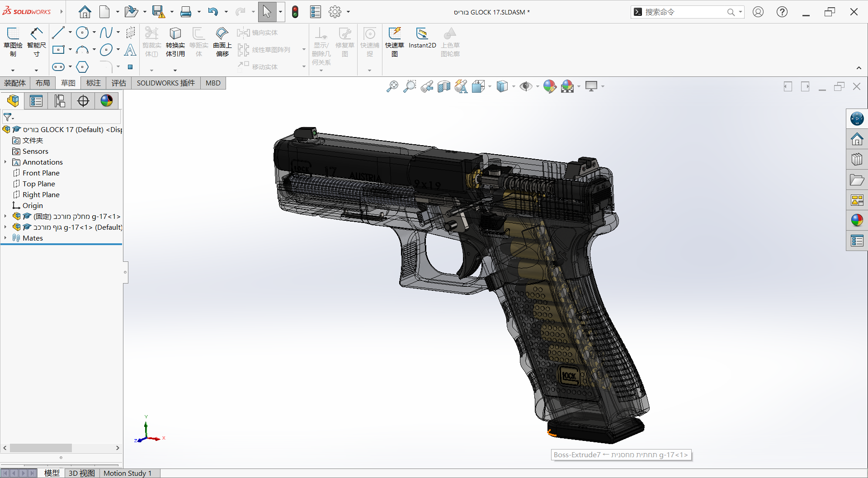Screen dimensions: 868x478
Task: Open the Options gear settings
Action: (335, 12)
